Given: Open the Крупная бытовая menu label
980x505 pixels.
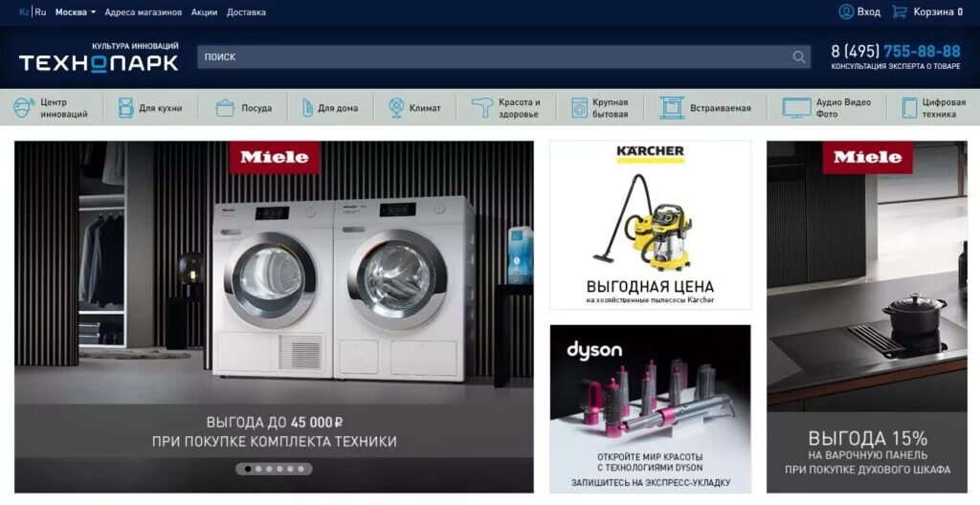Looking at the screenshot, I should (610, 108).
